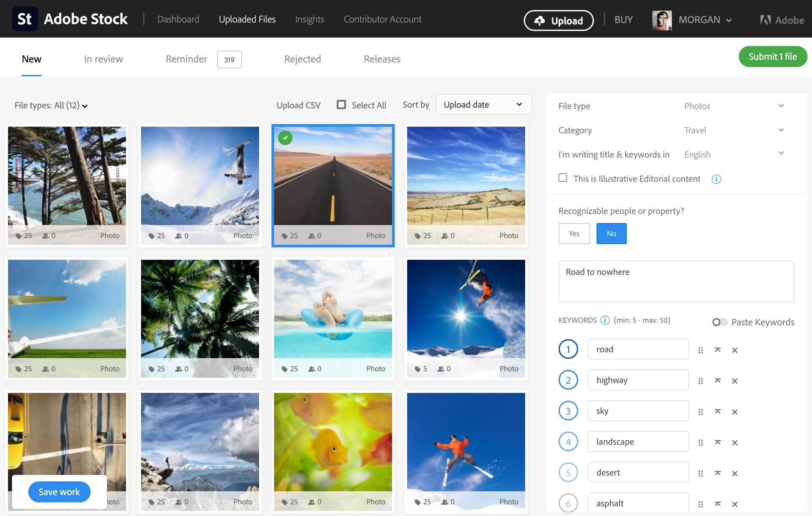Viewport: 812px width, 516px height.
Task: Select 'Yes' for recognizable people or property
Action: (573, 233)
